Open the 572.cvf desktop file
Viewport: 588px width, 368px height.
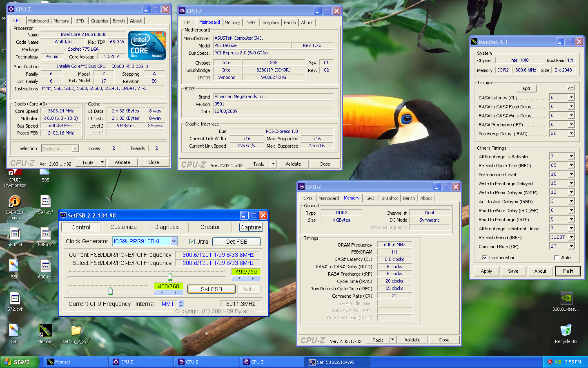tap(15, 301)
